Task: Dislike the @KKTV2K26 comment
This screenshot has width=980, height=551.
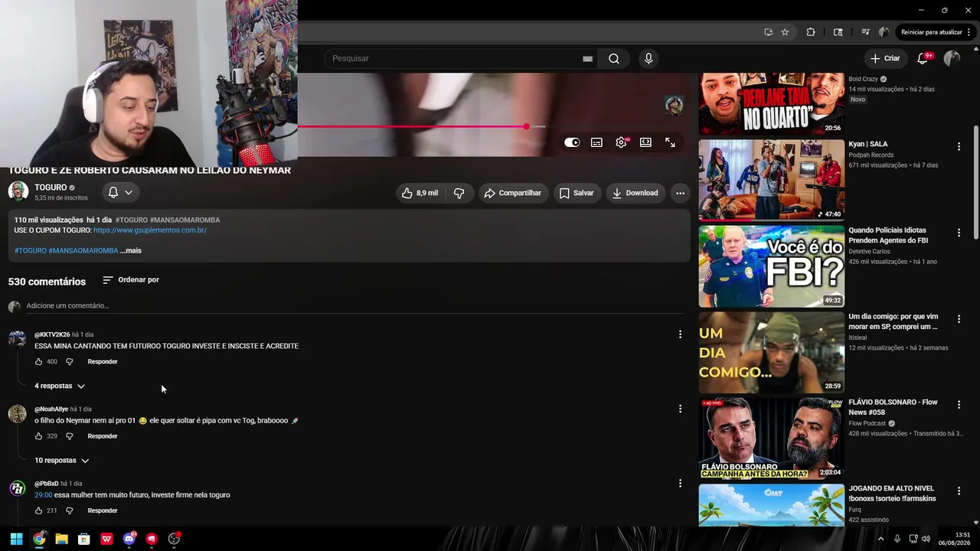Action: (x=69, y=361)
